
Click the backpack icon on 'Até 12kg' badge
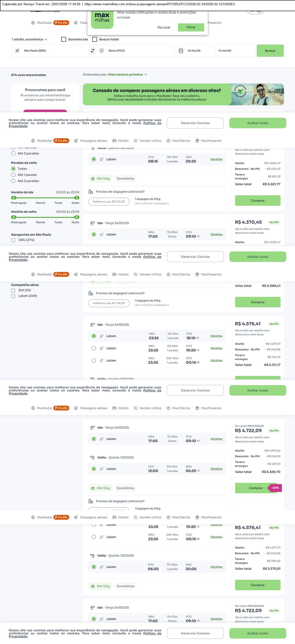coord(93,179)
